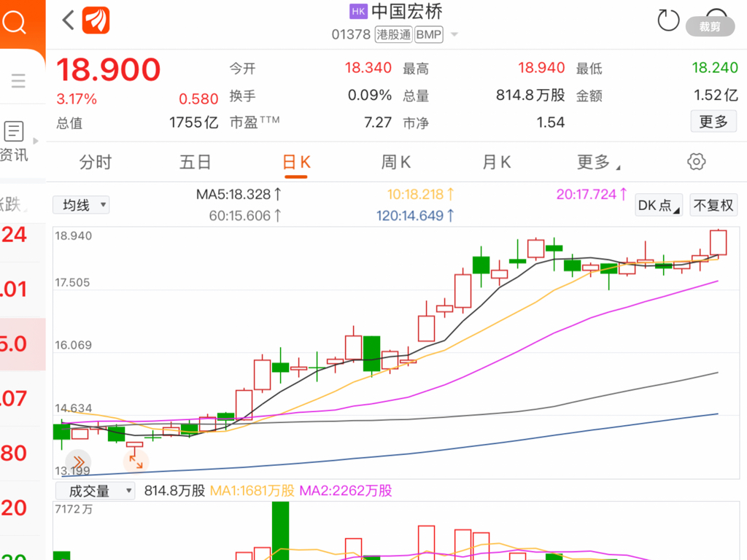Click the 不复权 adjustment button
This screenshot has width=747, height=560.
pos(713,205)
